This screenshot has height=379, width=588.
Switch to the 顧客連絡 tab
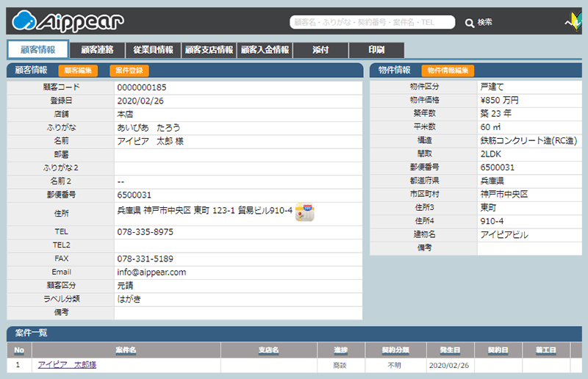coord(97,50)
